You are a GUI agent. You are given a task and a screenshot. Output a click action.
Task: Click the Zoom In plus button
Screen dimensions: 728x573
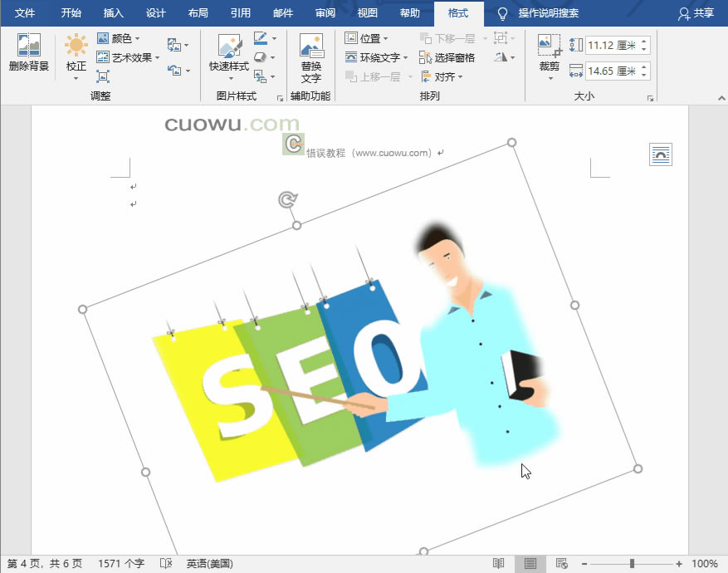point(679,564)
